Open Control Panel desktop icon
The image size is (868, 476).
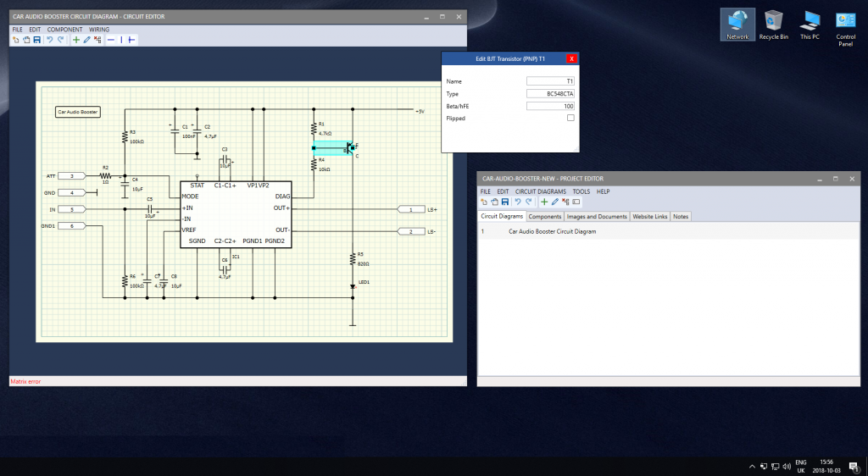point(845,28)
